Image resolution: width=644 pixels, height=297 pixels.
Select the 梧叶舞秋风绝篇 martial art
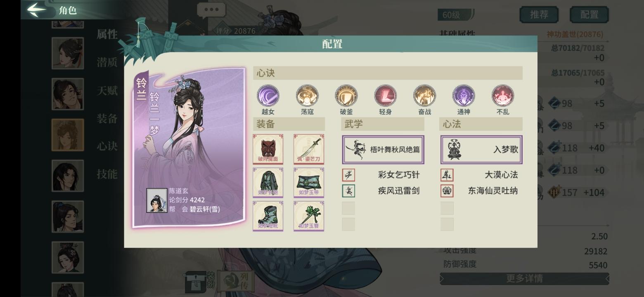coord(383,149)
